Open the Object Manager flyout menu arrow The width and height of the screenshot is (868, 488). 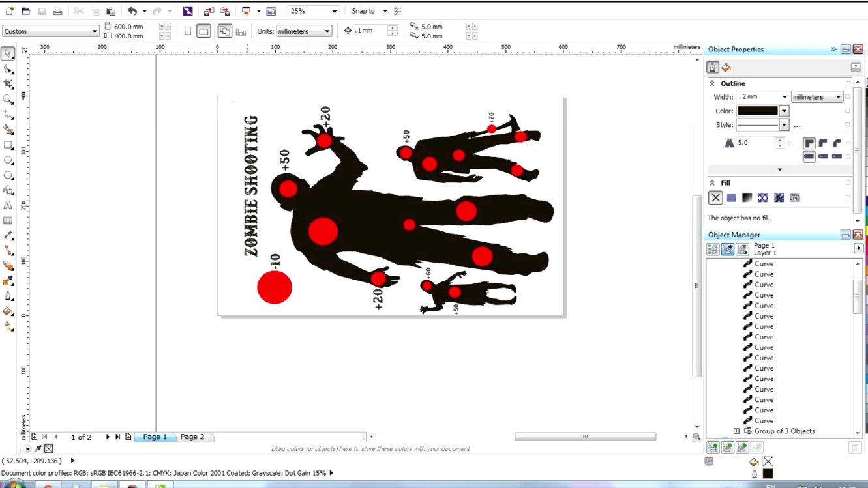(858, 248)
